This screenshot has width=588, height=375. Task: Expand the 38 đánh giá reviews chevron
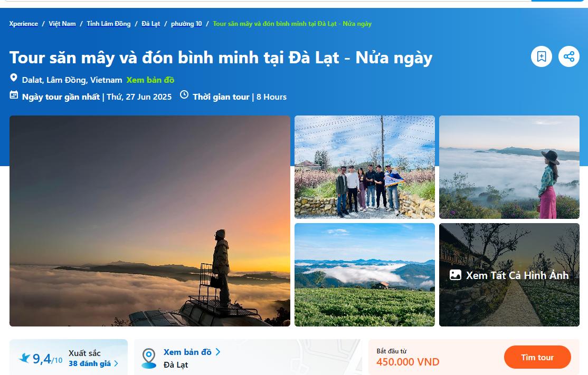(x=116, y=363)
